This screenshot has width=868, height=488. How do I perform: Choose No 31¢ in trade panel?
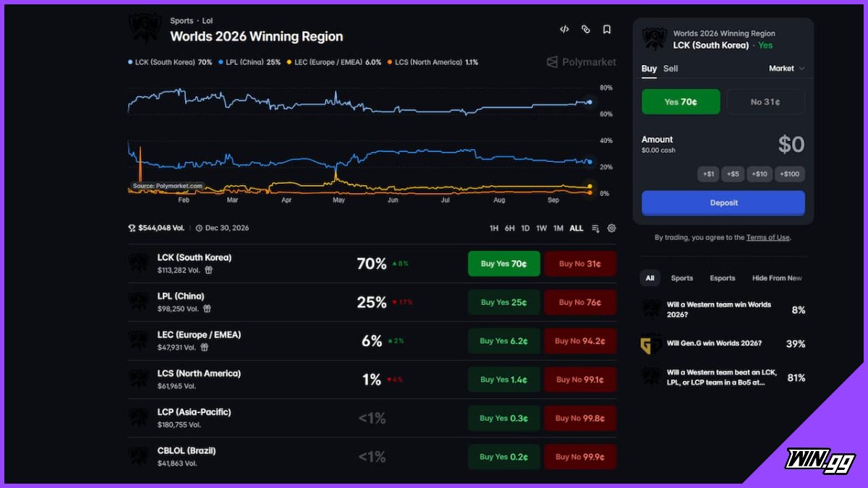(x=765, y=102)
